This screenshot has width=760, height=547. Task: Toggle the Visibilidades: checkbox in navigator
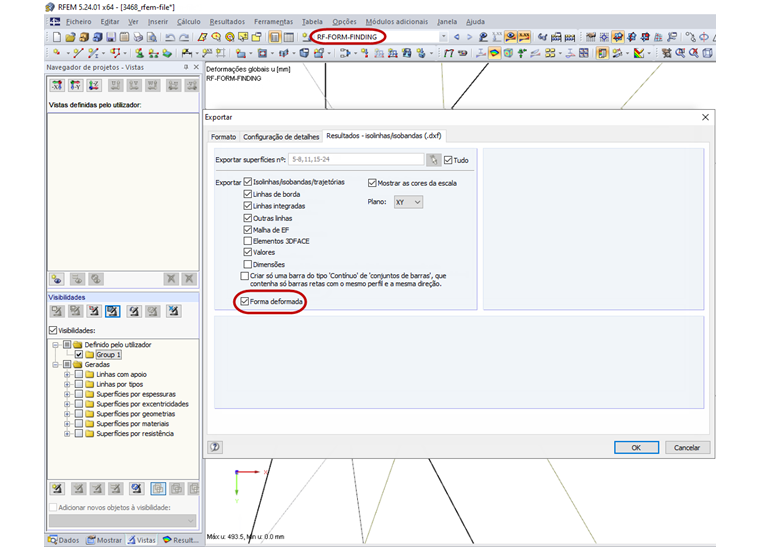coord(53,330)
